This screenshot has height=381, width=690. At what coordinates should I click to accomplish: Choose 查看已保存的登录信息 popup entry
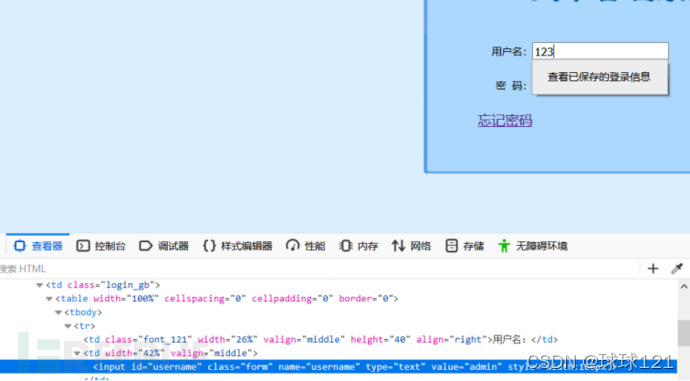click(x=599, y=77)
